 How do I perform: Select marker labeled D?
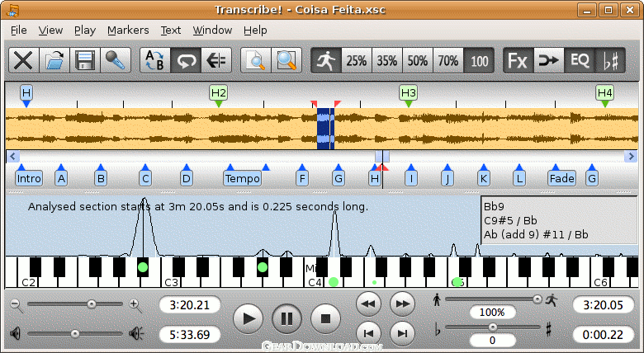coord(187,178)
